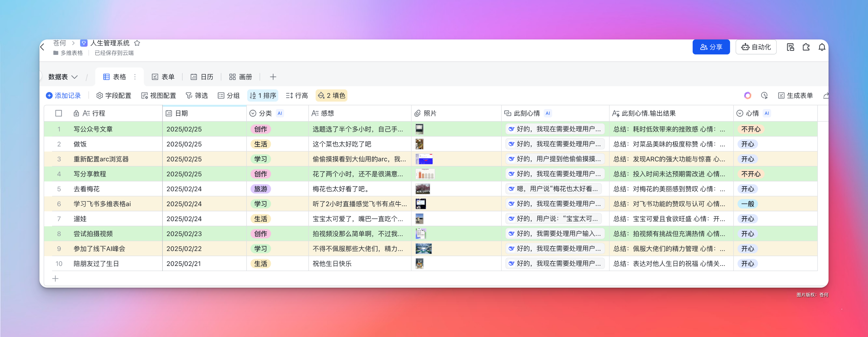
Task: Open the 表格 view options dots
Action: click(x=135, y=77)
